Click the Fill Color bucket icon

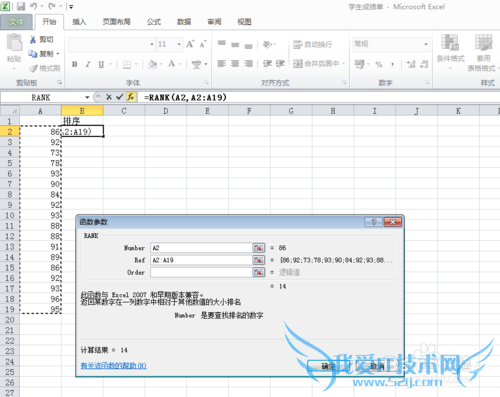(x=152, y=64)
